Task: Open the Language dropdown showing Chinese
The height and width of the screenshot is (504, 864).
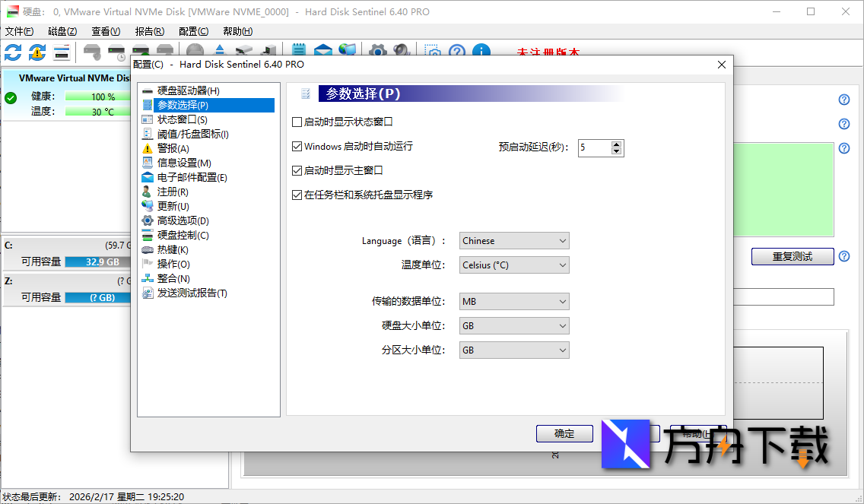Action: point(514,240)
